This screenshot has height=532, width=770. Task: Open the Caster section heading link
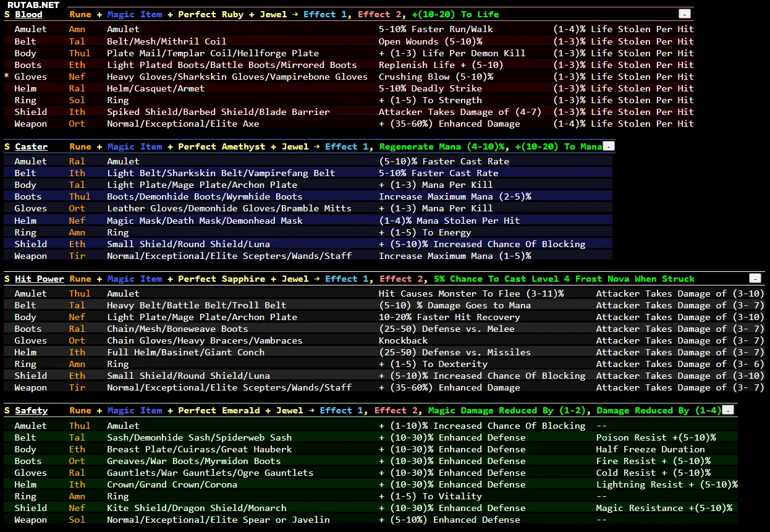click(x=31, y=146)
